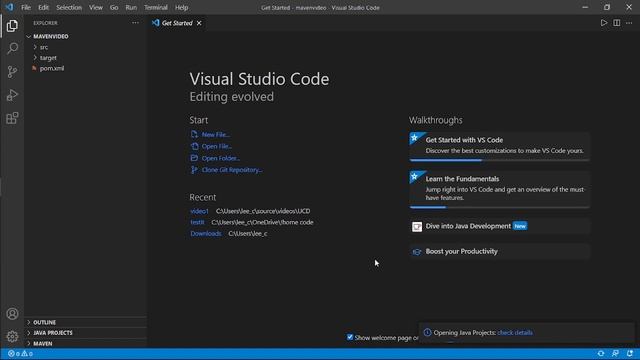Click the Get Started with VS Code progress bar
The height and width of the screenshot is (360, 640).
coord(500,160)
